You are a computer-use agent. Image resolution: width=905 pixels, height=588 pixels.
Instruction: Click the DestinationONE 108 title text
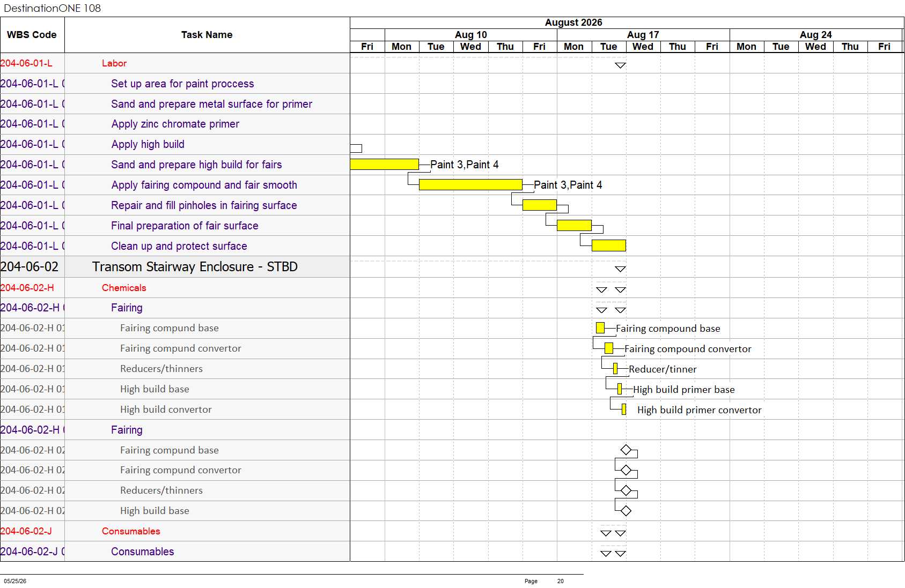pos(53,8)
